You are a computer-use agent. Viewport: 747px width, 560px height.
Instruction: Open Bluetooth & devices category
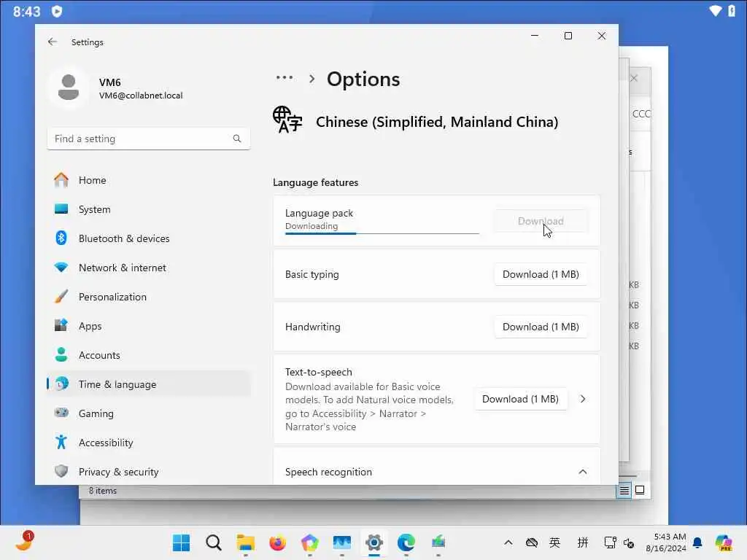[149, 238]
